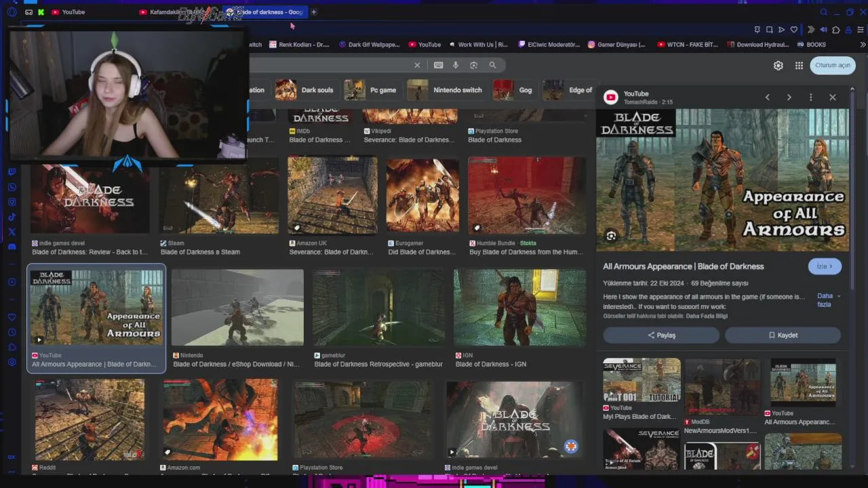
Task: Open 'WTCN - FAKE BİT...' bookmark
Action: (x=687, y=45)
